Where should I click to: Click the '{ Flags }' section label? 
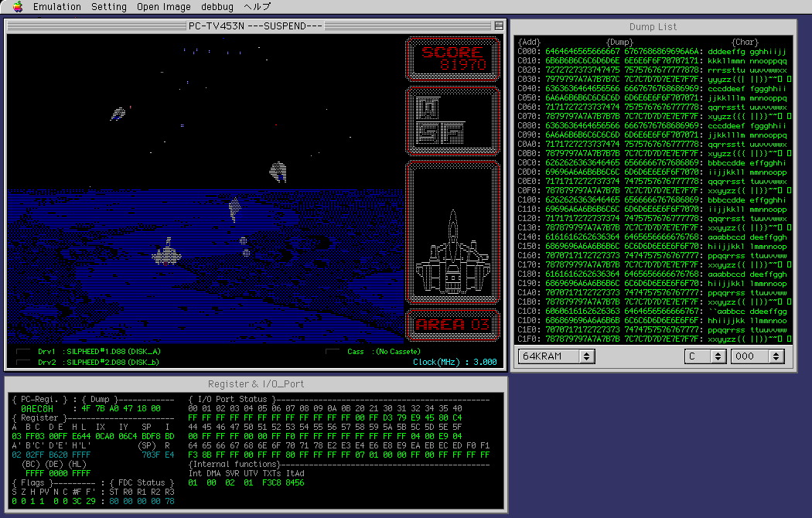(x=32, y=482)
